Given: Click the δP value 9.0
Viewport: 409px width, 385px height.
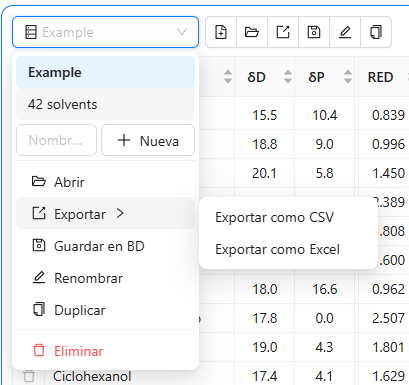Looking at the screenshot, I should 325,144.
